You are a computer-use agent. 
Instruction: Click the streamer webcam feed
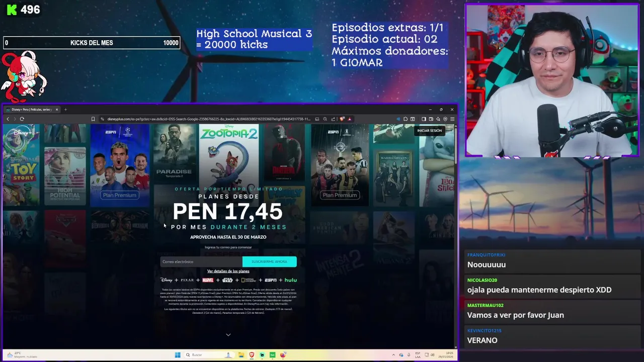(552, 80)
